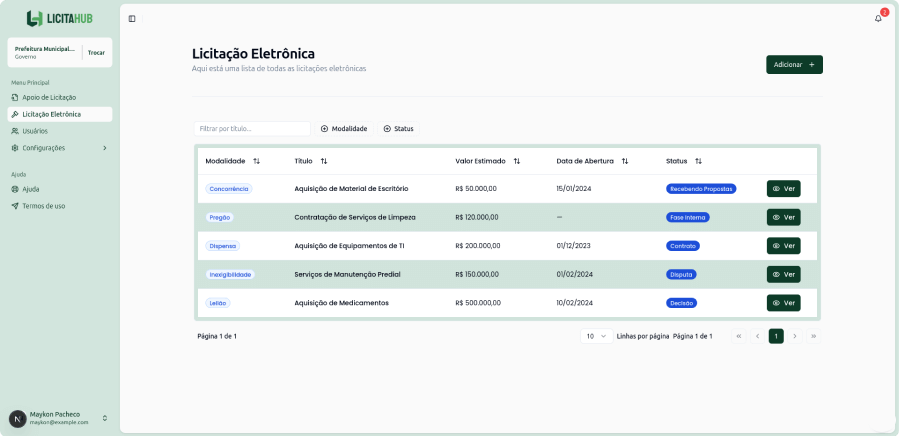Sort by Status column header
This screenshot has height=436, width=900.
[684, 161]
